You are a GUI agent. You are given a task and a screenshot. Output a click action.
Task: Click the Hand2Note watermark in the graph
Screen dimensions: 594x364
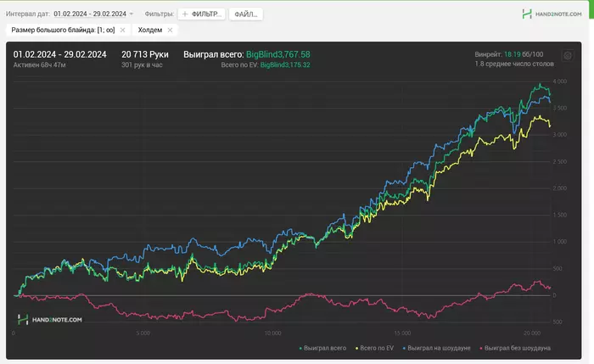[x=50, y=319]
